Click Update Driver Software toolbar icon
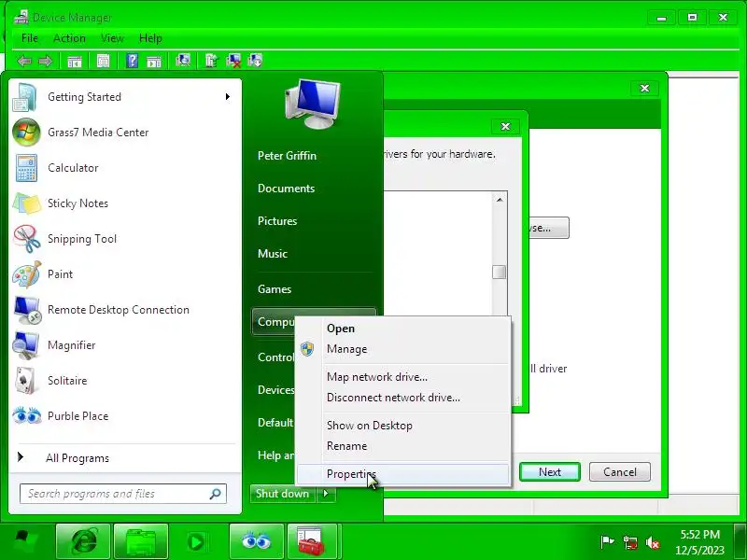 coord(212,61)
